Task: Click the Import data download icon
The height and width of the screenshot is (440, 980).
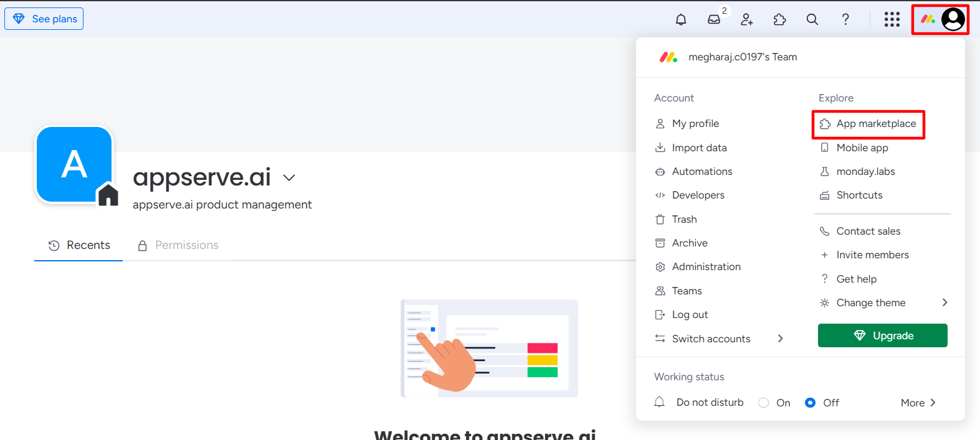Action: pyautogui.click(x=660, y=147)
